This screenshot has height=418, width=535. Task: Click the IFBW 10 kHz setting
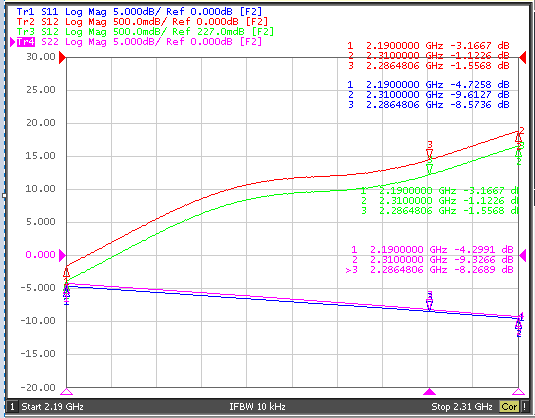tap(257, 407)
